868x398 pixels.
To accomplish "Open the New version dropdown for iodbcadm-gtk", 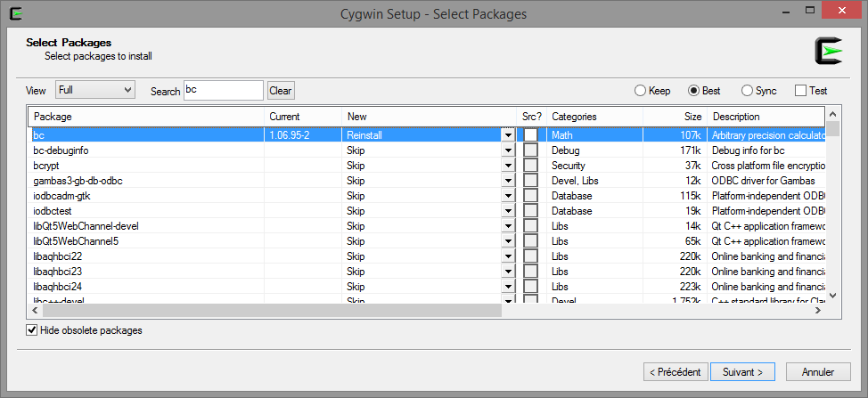I will pos(508,196).
